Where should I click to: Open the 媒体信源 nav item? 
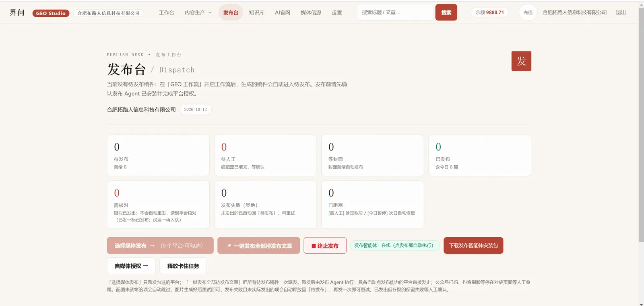311,12
